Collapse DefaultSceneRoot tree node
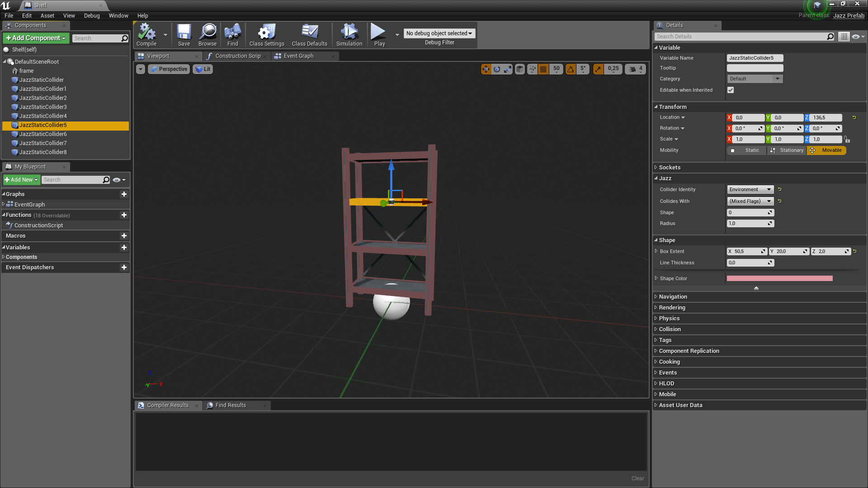The image size is (868, 488). (5, 62)
